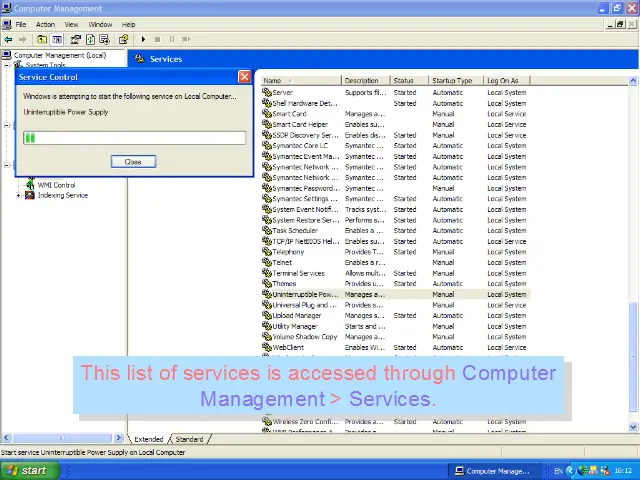
Task: Collapse the System Tools tree node
Action: (7, 65)
